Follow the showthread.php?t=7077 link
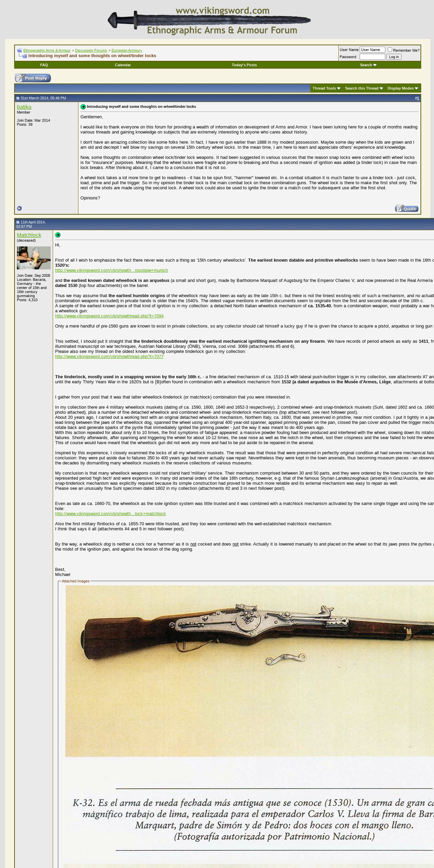The image size is (434, 868). coord(109,357)
